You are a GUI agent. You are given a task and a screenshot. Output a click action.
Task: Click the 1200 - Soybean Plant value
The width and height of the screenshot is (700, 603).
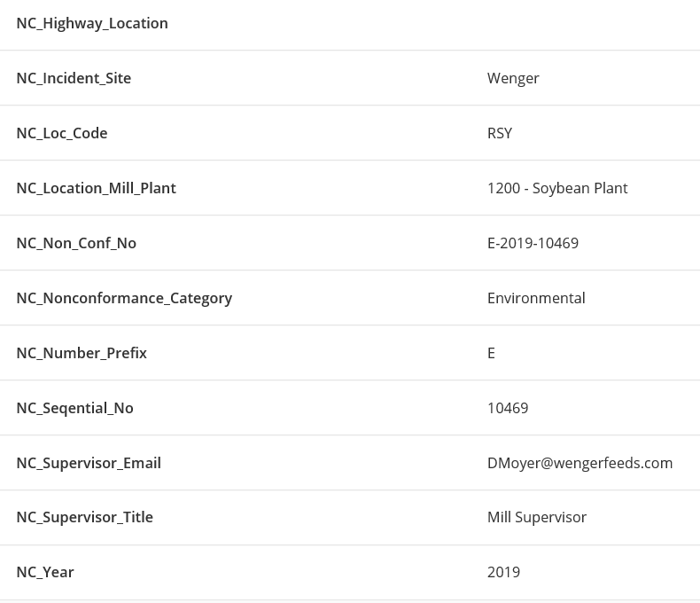pyautogui.click(x=557, y=188)
